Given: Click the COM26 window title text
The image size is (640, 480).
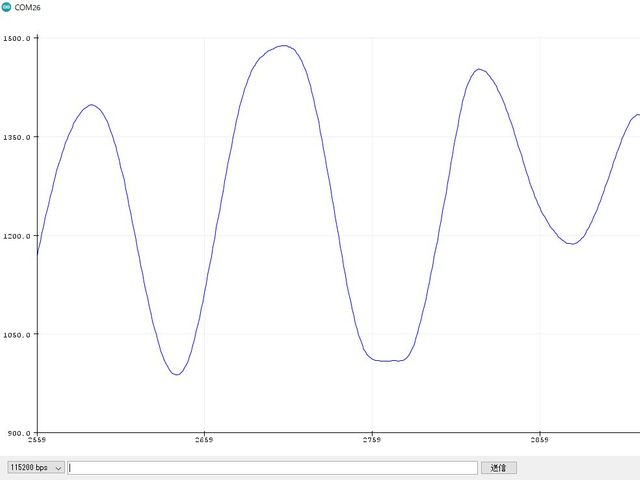Looking at the screenshot, I should point(28,7).
